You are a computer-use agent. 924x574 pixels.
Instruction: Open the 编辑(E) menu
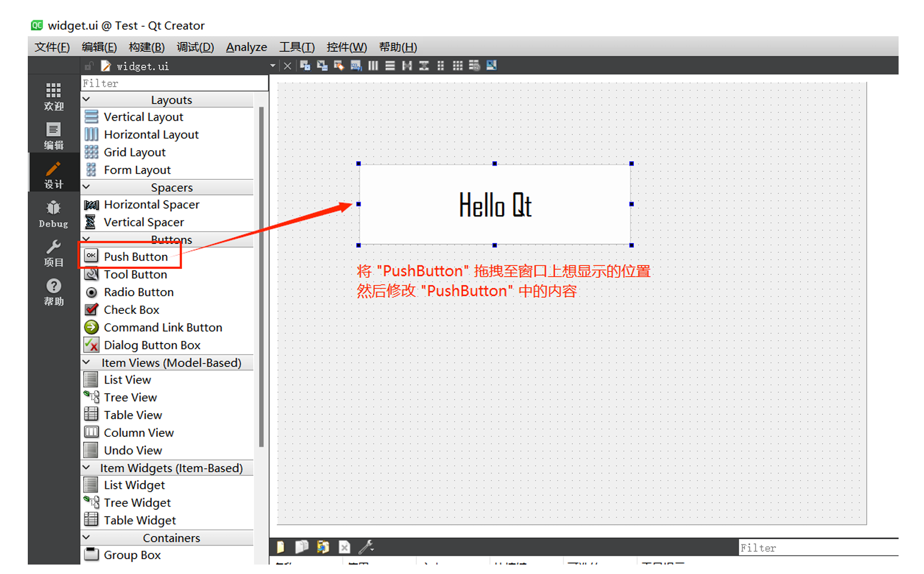click(x=99, y=47)
